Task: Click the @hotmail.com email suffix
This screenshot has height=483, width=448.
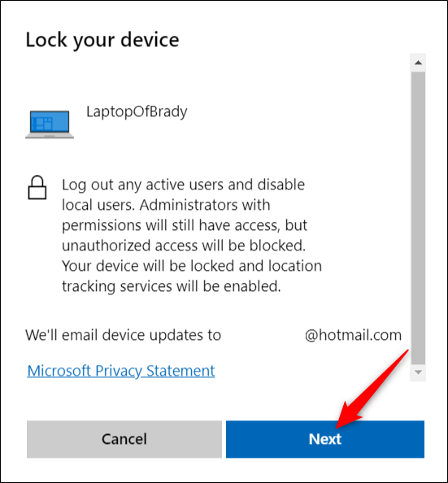Action: click(x=353, y=335)
